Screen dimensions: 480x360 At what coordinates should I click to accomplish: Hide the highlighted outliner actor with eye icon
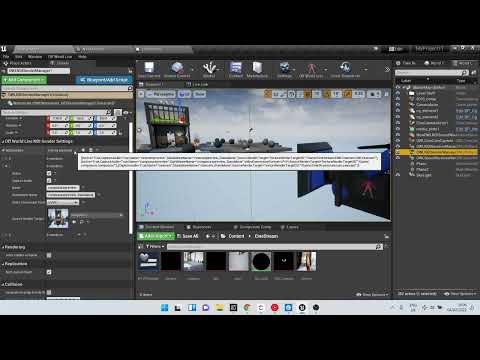click(398, 152)
